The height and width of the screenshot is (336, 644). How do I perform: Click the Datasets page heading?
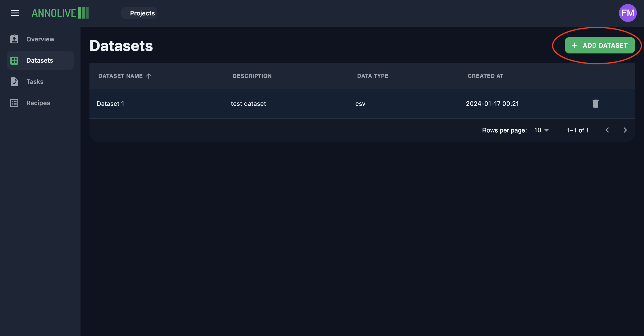[x=121, y=46]
